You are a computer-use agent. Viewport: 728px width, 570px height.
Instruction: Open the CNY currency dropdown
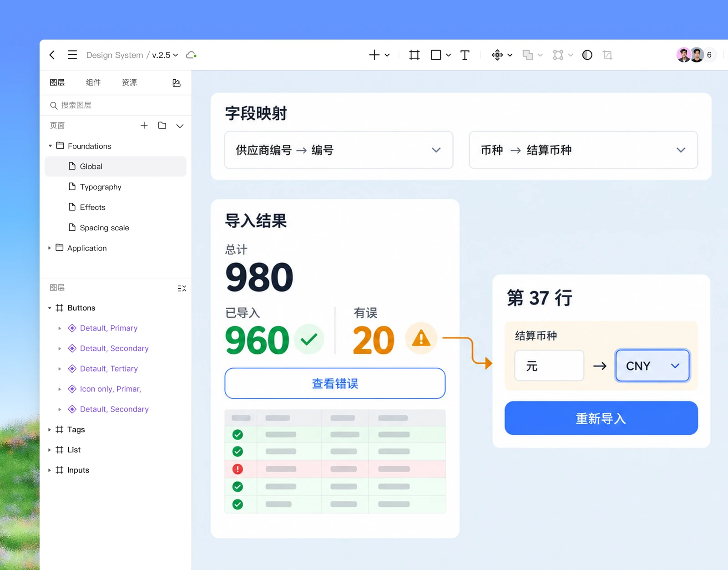[652, 366]
